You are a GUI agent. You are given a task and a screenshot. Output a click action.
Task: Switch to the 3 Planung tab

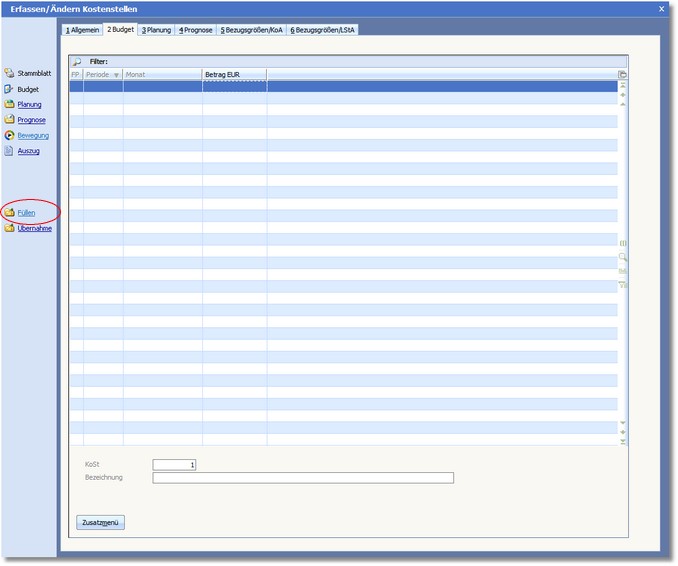pos(156,30)
